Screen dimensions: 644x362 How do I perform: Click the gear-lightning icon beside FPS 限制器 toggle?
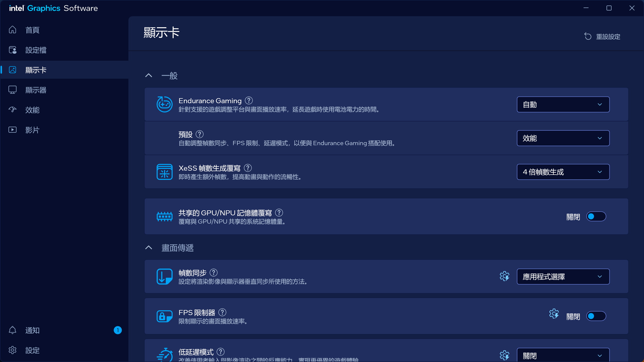coord(554,314)
